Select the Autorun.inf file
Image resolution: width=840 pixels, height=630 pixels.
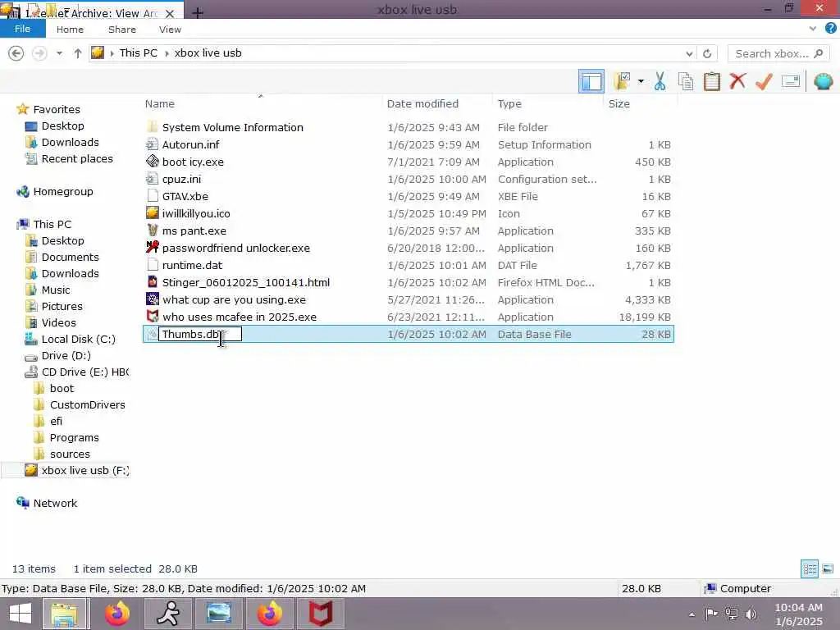(x=190, y=144)
